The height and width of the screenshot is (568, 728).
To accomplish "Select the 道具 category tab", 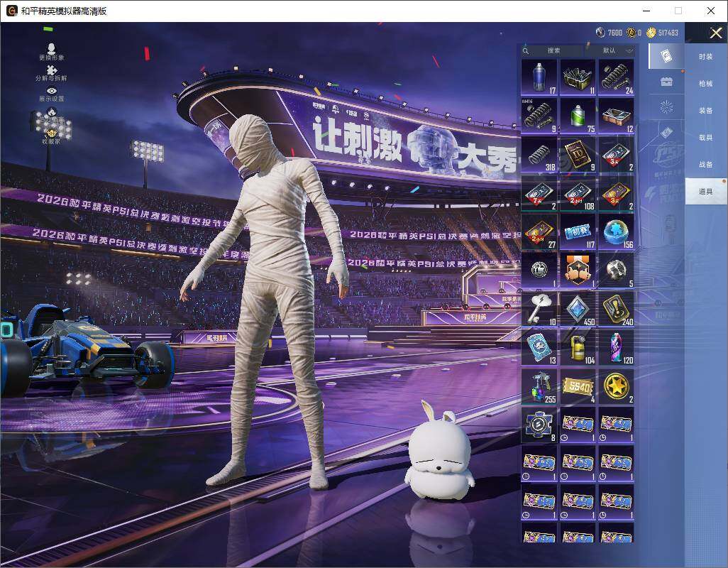I will [706, 192].
